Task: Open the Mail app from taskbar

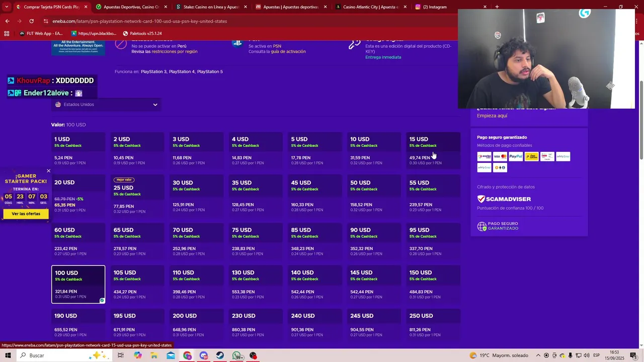Action: pos(171,355)
